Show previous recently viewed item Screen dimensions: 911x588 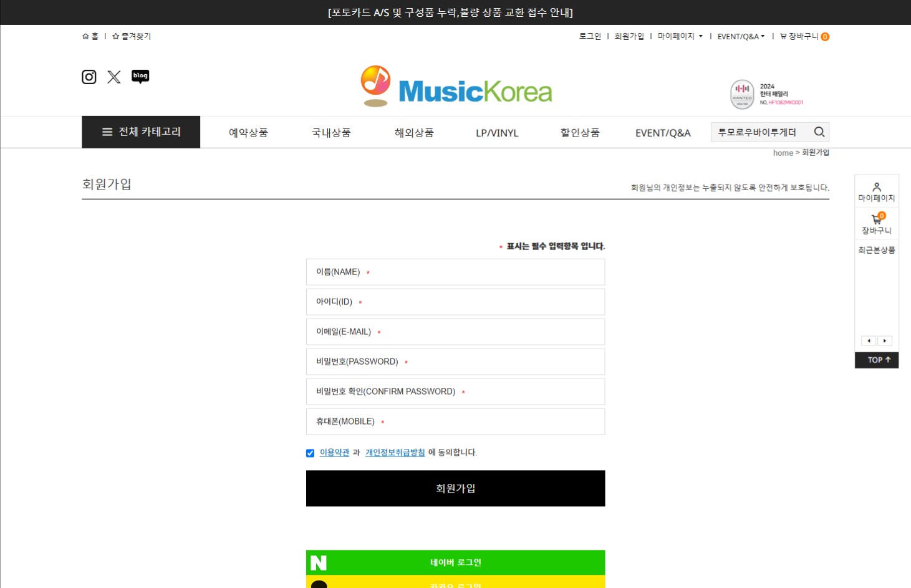(x=869, y=341)
